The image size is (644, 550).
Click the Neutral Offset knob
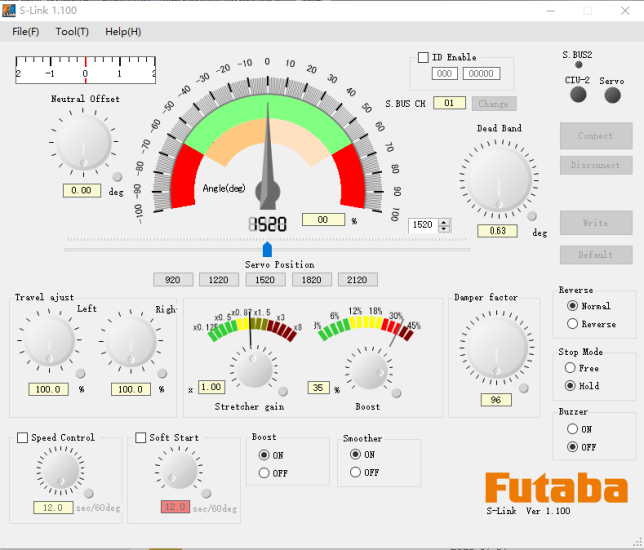point(84,143)
